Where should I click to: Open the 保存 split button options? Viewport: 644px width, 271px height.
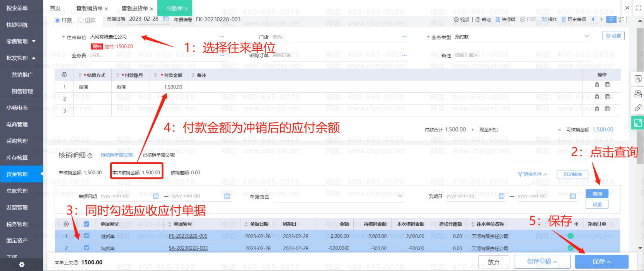609,262
